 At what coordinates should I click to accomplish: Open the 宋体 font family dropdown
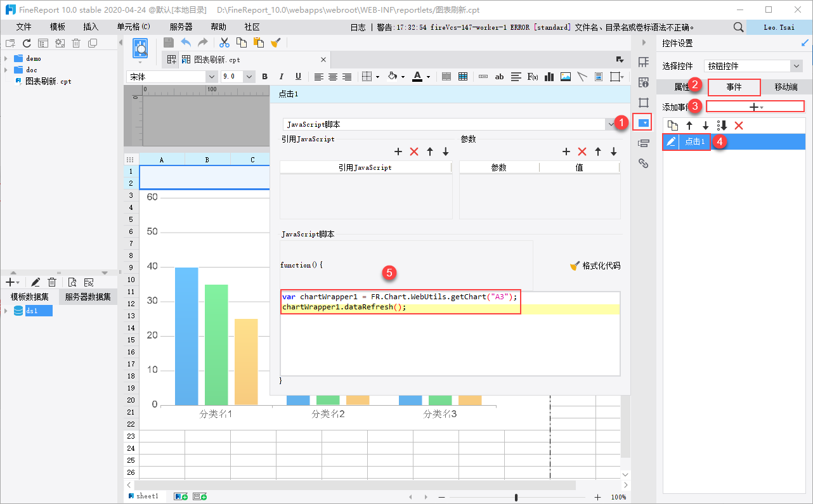point(211,77)
